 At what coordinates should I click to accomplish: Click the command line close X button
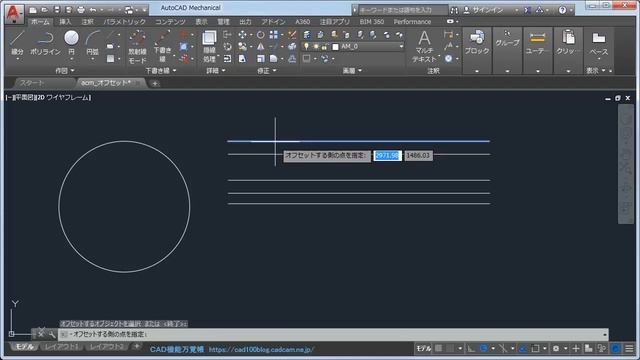pos(41,334)
